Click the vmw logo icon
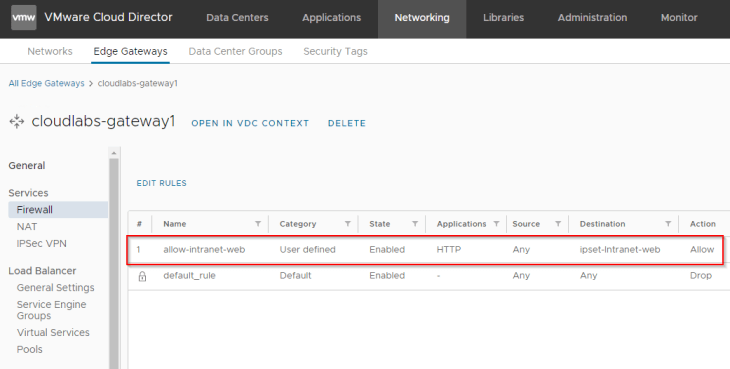The image size is (730, 369). pyautogui.click(x=24, y=18)
